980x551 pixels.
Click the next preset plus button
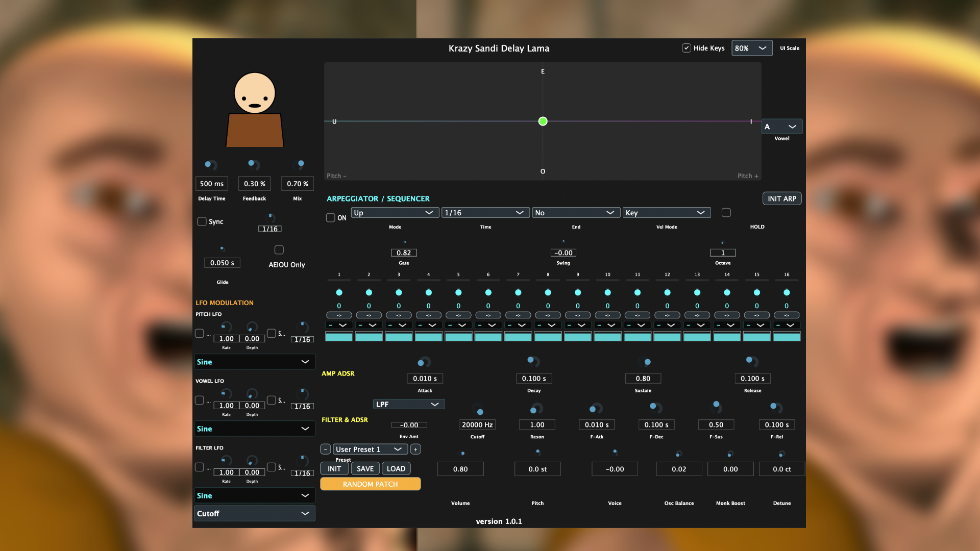coord(415,449)
